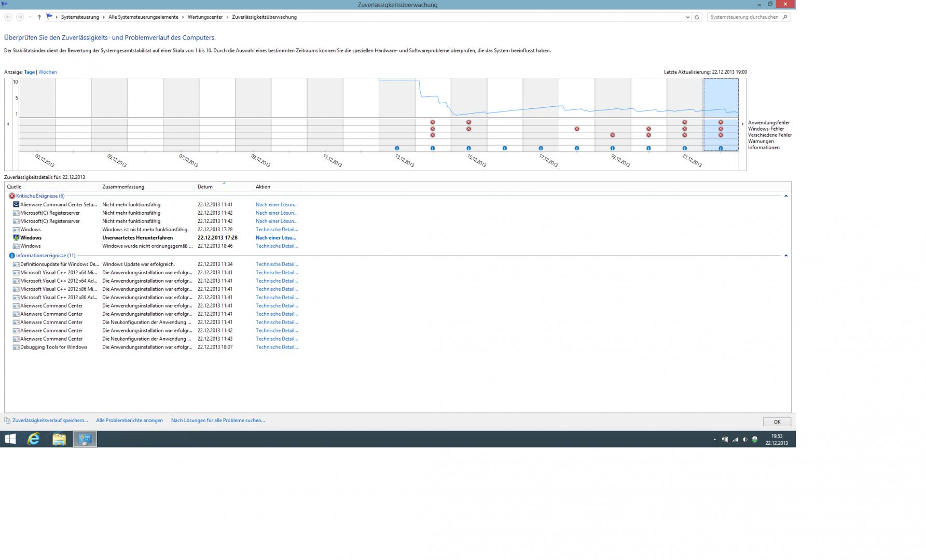Select the application failure icon for 15.12.2013
Viewport: 926px width, 560px height.
pyautogui.click(x=468, y=122)
